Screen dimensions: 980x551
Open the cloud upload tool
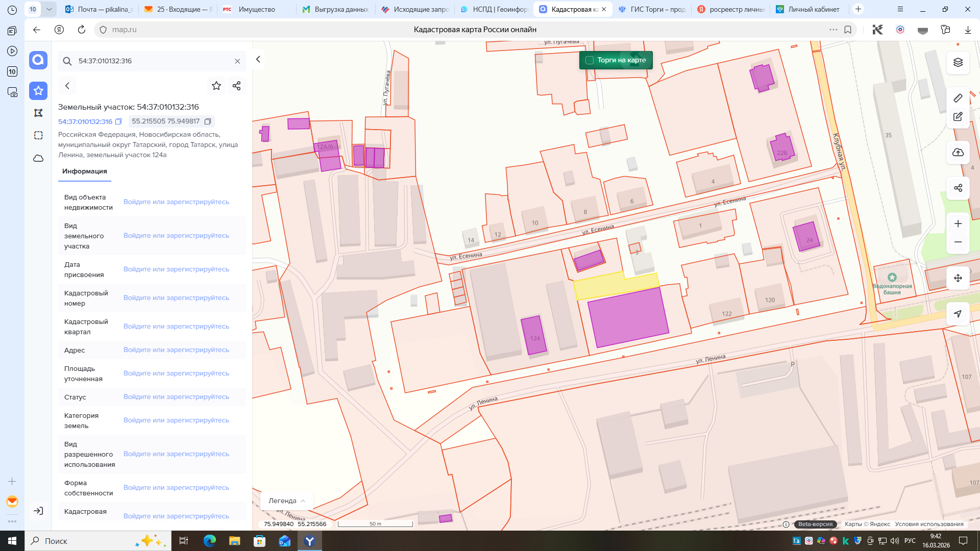pos(958,153)
